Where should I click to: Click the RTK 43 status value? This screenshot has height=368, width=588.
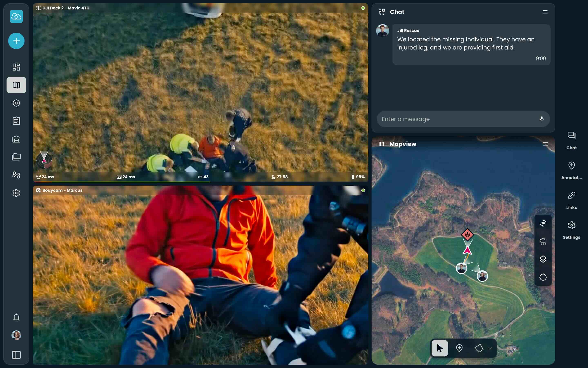coord(203,177)
